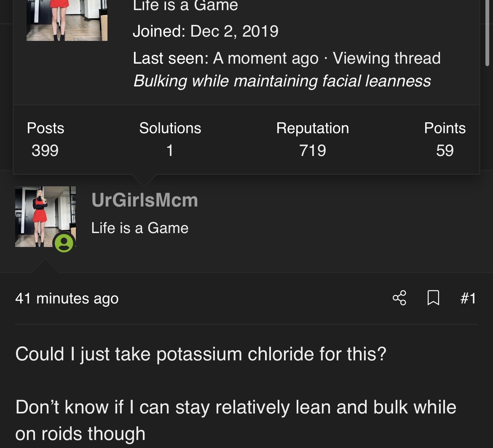Open "Bulking while maintaining facial leanness" thread link
This screenshot has width=493, height=448.
coord(282,81)
